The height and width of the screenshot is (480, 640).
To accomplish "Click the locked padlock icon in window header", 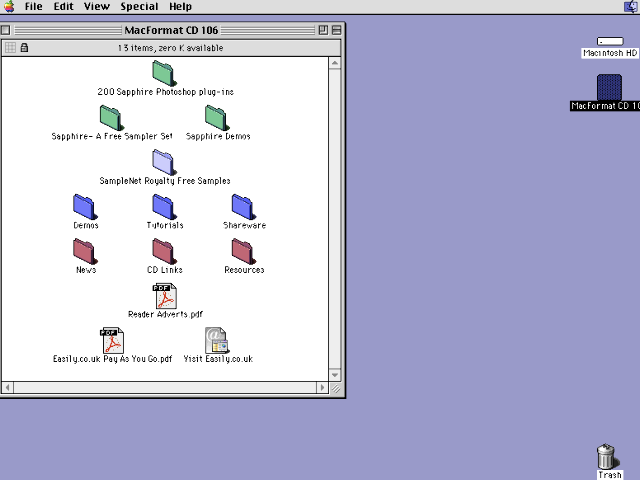I will point(24,48).
